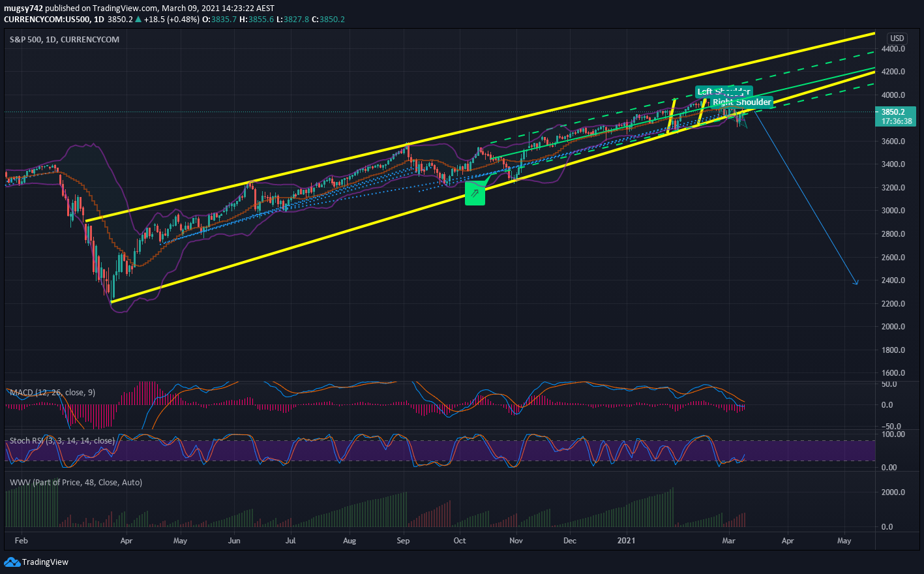Click the green arrow marker box on chart
The height and width of the screenshot is (574, 924).
(475, 194)
